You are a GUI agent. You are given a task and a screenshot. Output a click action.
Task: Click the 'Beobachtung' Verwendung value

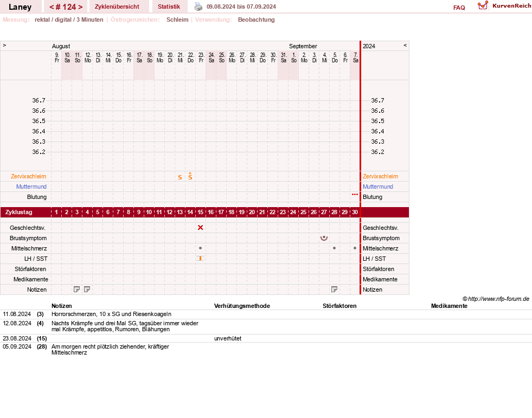(256, 20)
